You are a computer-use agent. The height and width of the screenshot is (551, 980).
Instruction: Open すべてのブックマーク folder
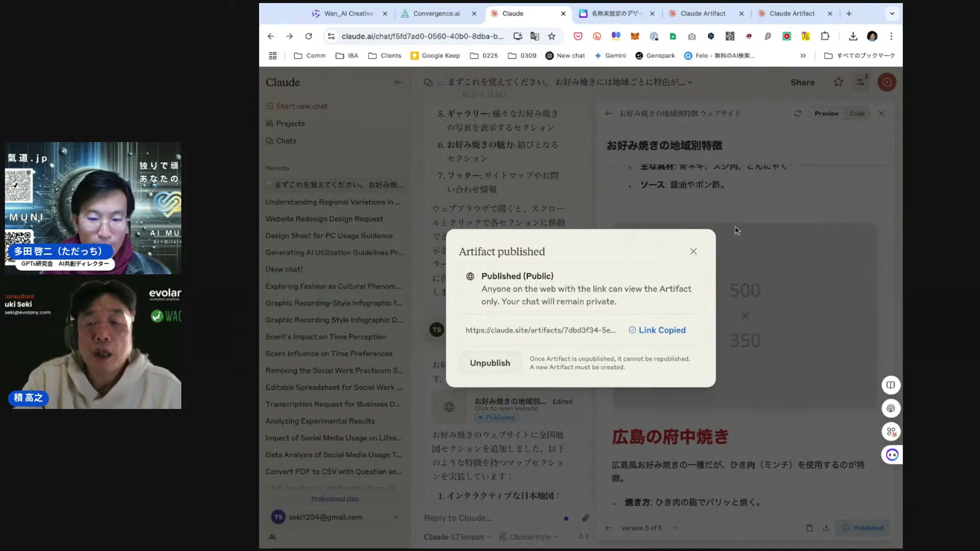tap(860, 56)
